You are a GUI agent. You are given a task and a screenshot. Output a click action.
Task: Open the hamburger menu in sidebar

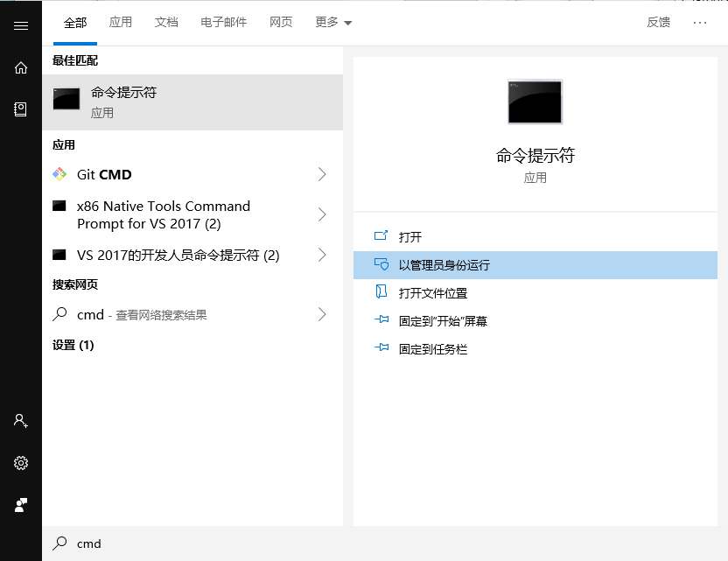tap(21, 25)
